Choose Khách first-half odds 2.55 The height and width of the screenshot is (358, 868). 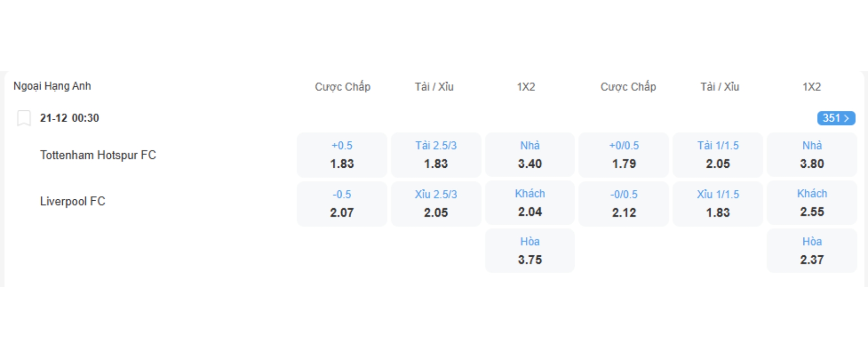(x=812, y=203)
